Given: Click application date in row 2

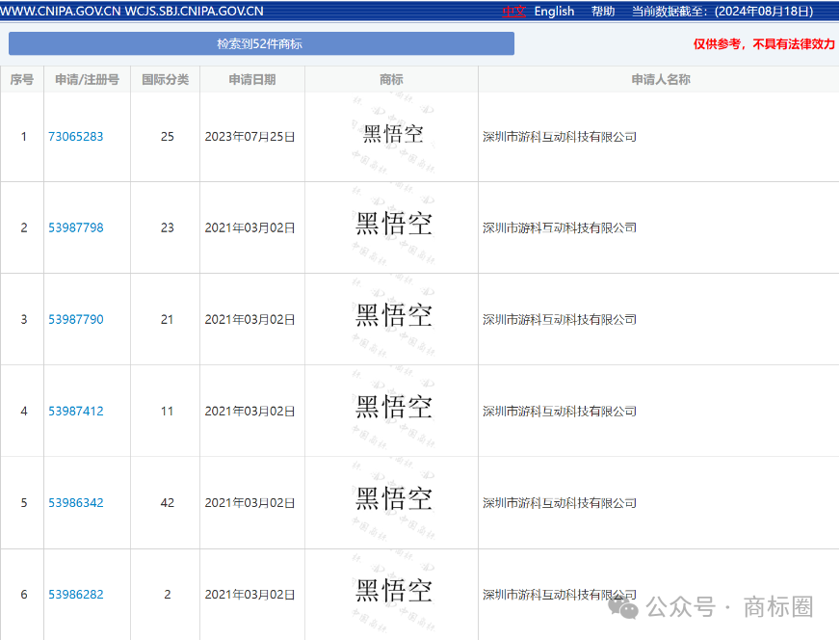Looking at the screenshot, I should (x=249, y=227).
